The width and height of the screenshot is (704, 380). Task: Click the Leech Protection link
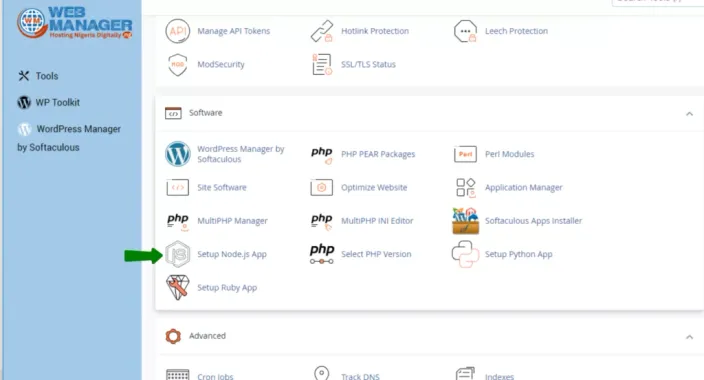coord(516,31)
